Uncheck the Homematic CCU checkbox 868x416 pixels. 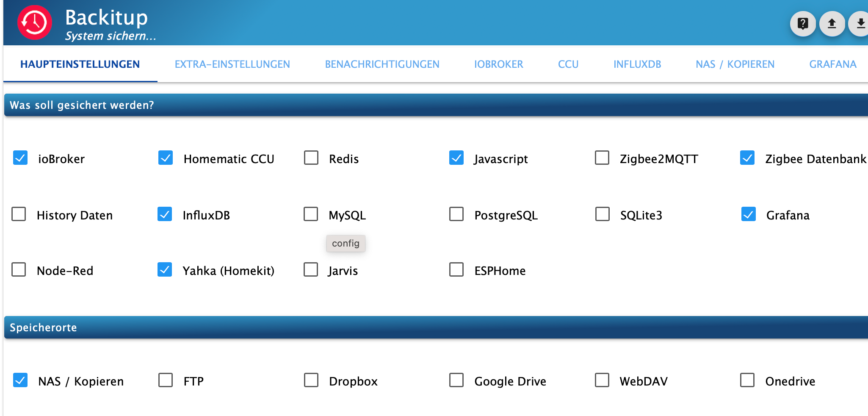(166, 158)
